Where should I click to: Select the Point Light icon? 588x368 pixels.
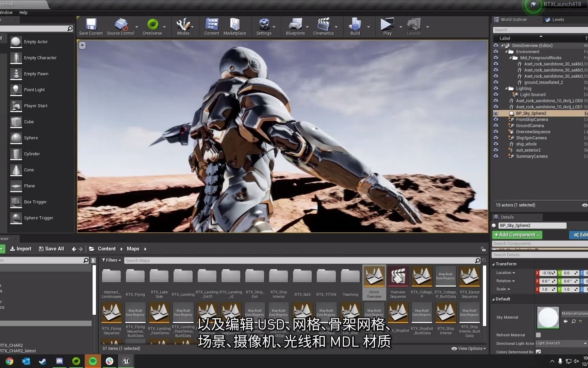16,90
